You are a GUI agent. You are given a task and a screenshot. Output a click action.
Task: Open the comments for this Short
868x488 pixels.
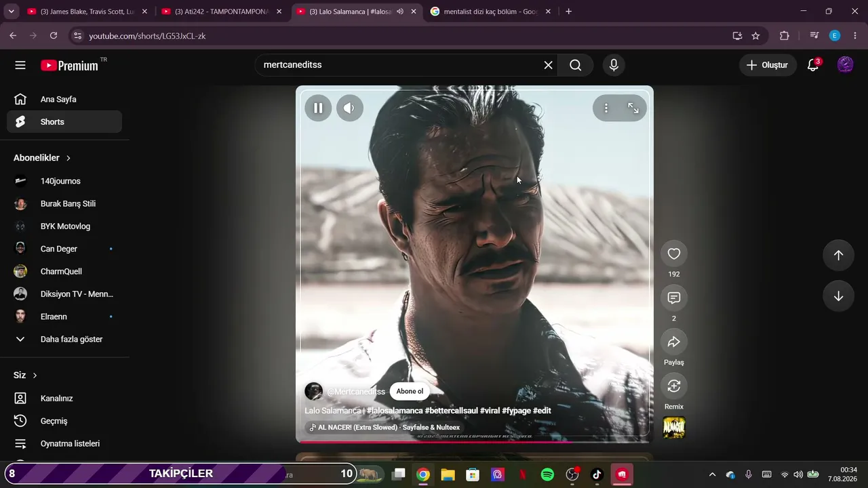[x=674, y=298]
